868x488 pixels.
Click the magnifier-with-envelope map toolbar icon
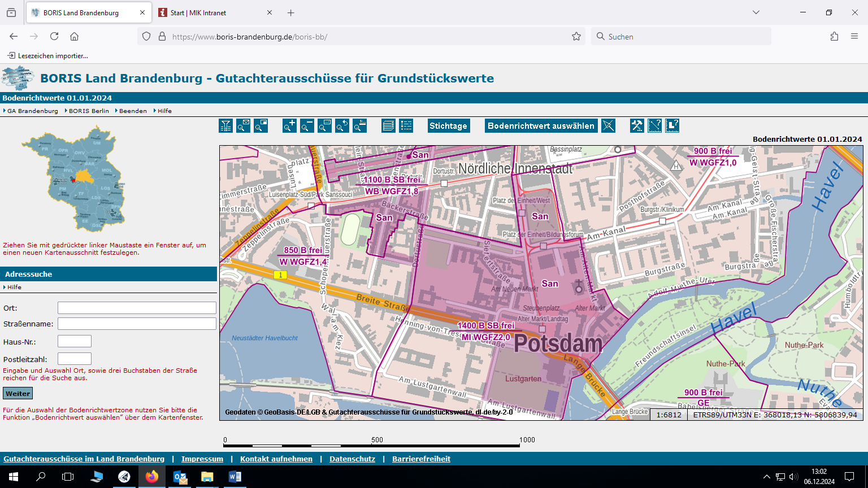tap(243, 125)
